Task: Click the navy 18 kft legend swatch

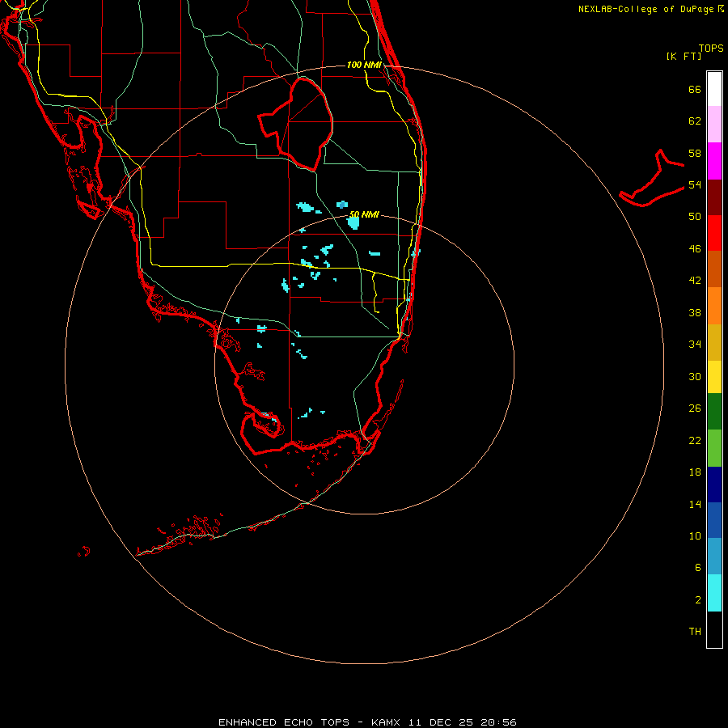Action: [x=714, y=485]
